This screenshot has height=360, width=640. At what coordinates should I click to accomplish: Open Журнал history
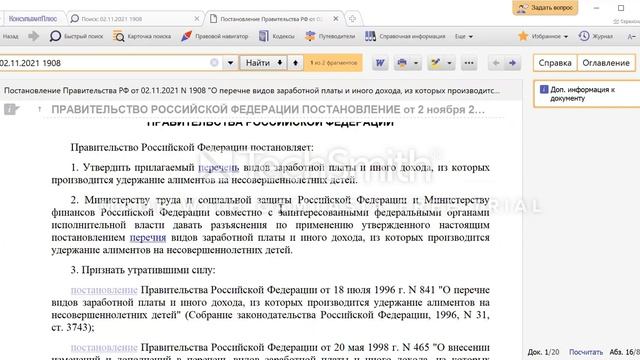coord(596,36)
